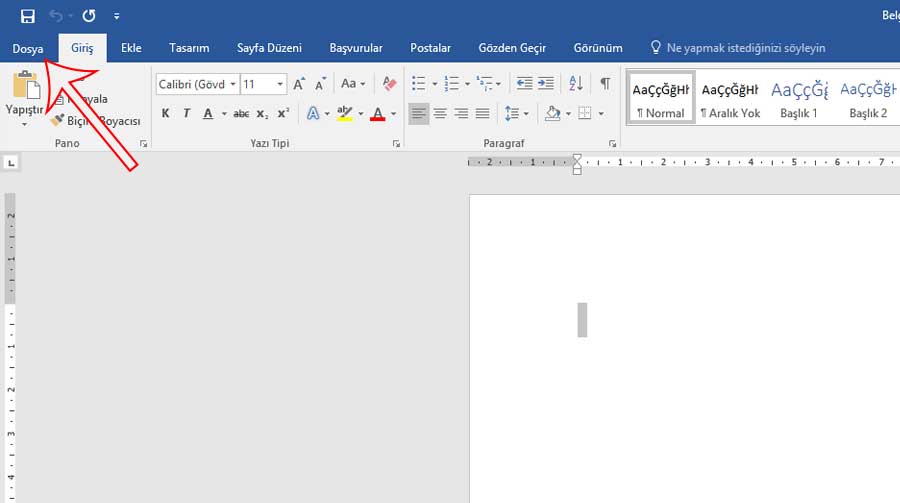
Task: Apply the Aralık Yok style
Action: pos(730,100)
